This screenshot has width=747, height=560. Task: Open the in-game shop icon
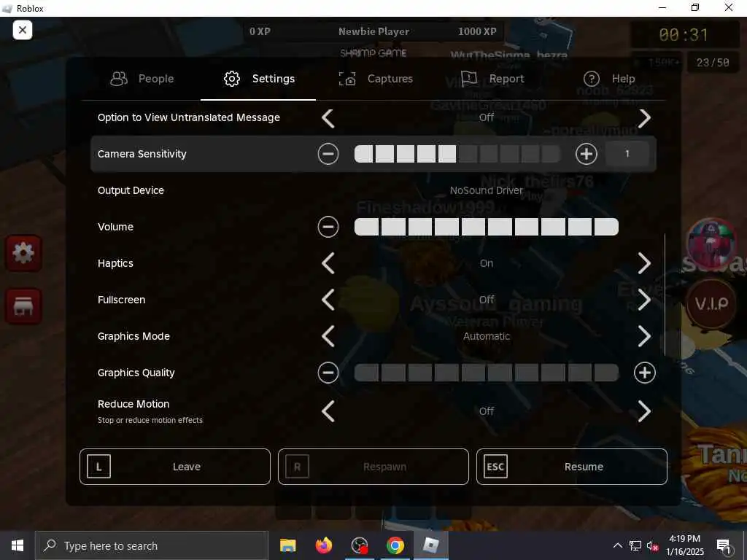[x=23, y=306]
